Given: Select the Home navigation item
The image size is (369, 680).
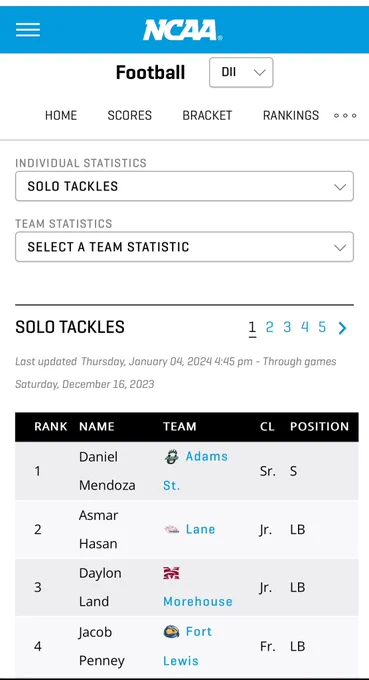Looking at the screenshot, I should tap(61, 115).
